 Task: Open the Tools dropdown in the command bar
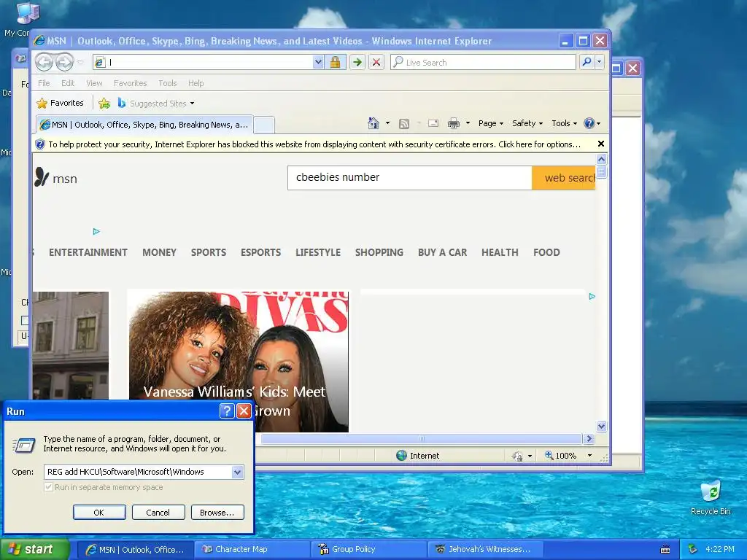point(565,123)
